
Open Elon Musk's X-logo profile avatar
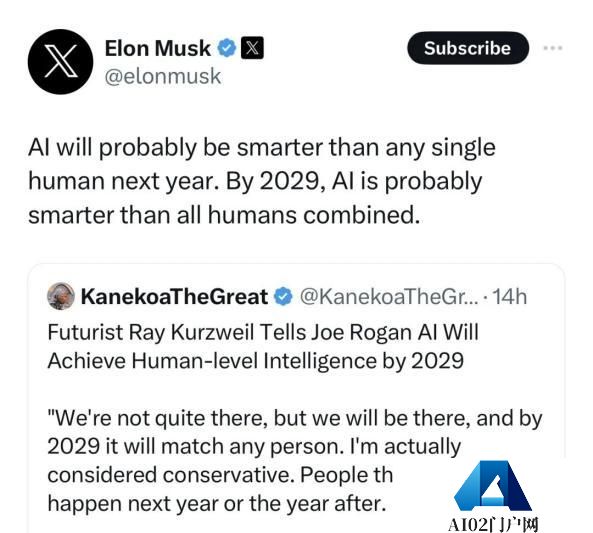point(61,62)
